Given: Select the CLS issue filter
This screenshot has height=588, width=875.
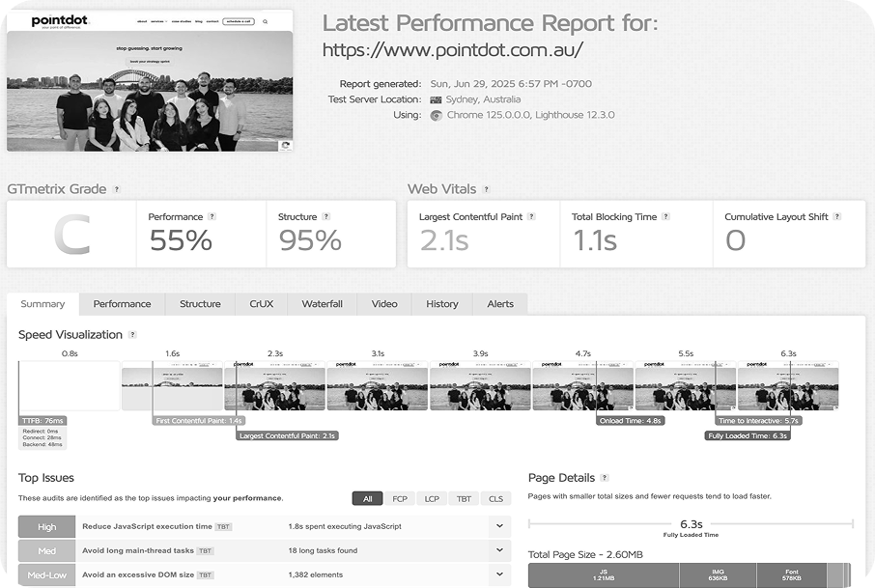Looking at the screenshot, I should coord(495,499).
